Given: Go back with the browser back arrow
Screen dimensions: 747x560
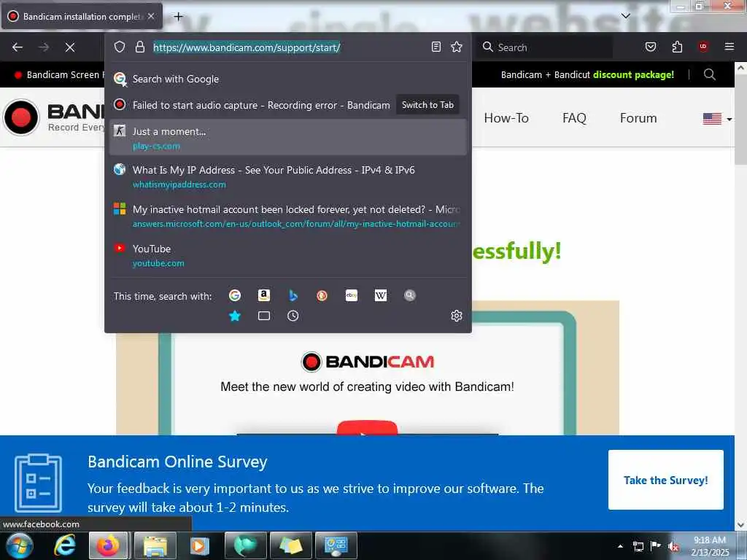Looking at the screenshot, I should (x=18, y=47).
